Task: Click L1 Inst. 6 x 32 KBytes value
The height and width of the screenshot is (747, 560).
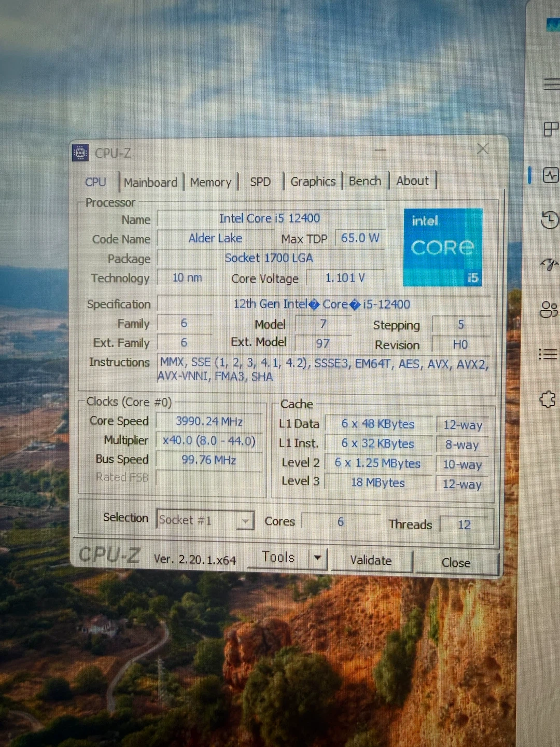Action: (378, 444)
